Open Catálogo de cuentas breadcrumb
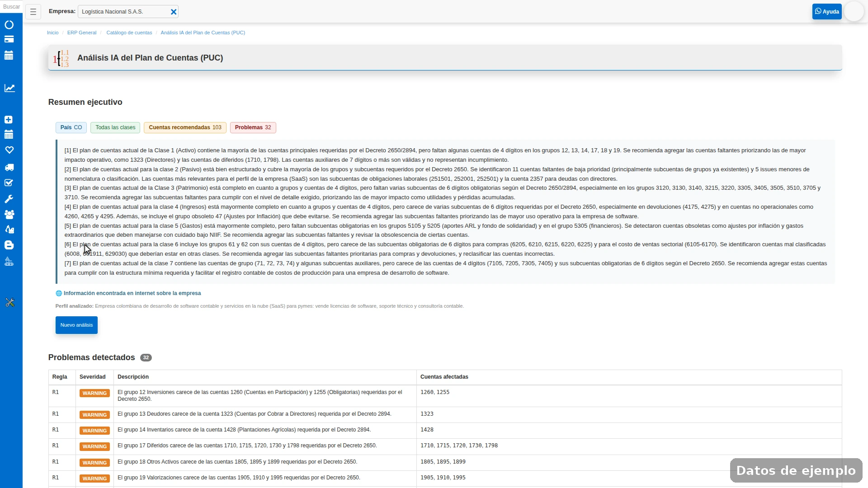The image size is (868, 488). tap(129, 33)
